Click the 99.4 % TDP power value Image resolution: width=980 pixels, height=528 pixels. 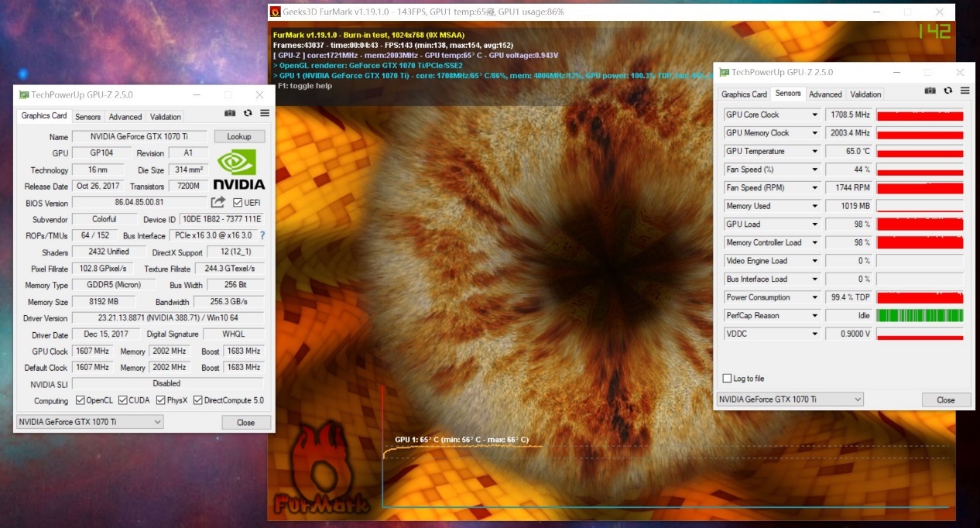(849, 297)
